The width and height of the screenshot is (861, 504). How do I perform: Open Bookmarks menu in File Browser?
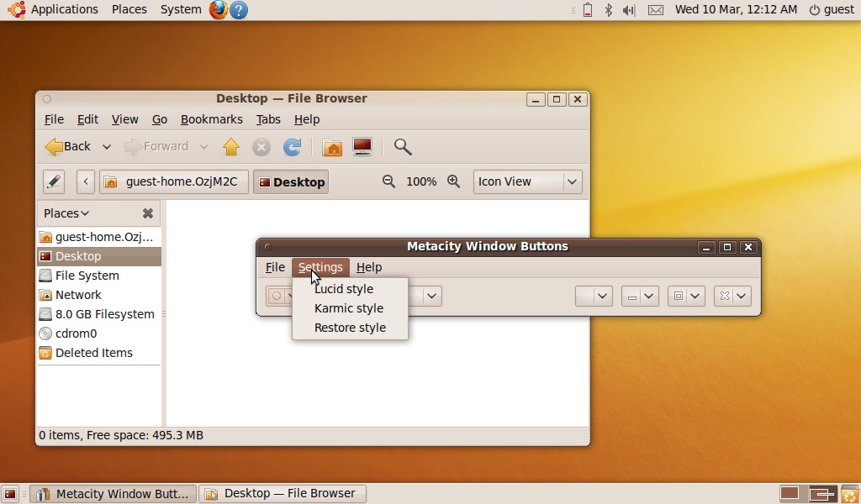[211, 119]
